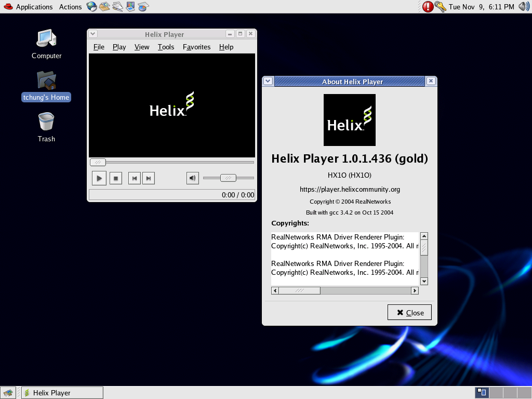
Task: Open the File menu
Action: (x=99, y=47)
